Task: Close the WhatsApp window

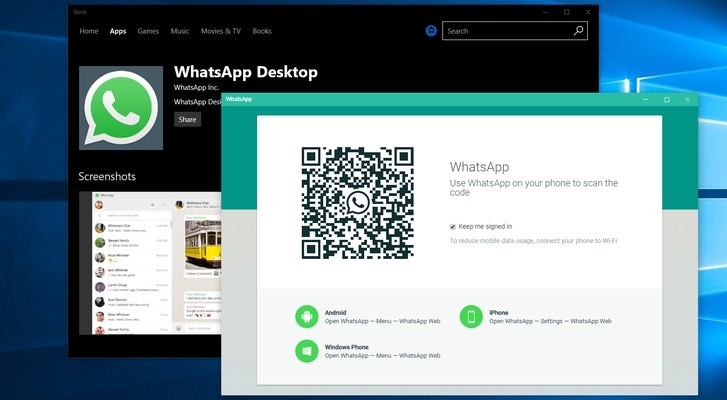Action: pos(688,100)
